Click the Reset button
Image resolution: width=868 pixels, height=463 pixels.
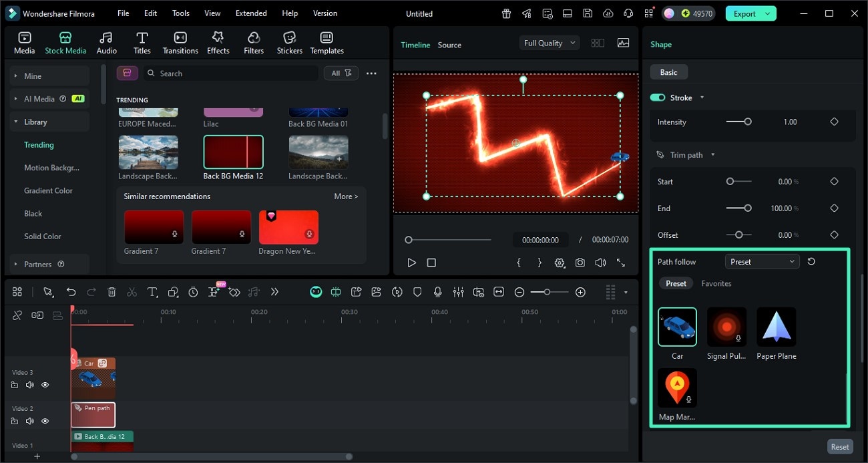pyautogui.click(x=840, y=447)
